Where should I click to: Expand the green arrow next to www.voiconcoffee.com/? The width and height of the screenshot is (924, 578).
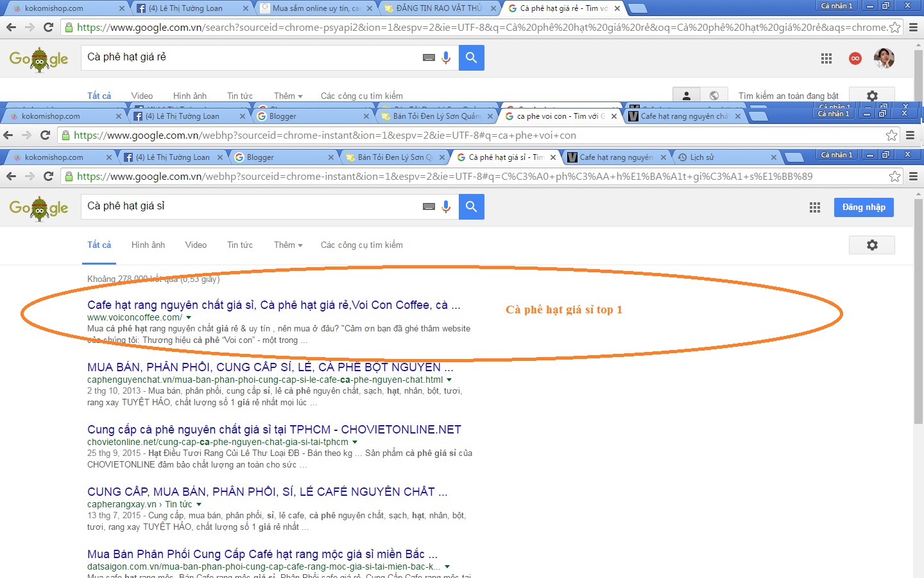point(189,317)
